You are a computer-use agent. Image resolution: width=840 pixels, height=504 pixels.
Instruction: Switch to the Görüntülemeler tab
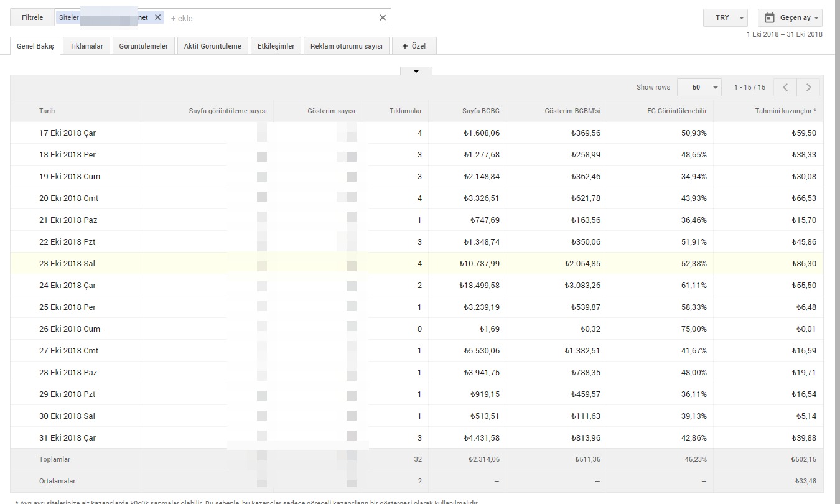[x=143, y=46]
